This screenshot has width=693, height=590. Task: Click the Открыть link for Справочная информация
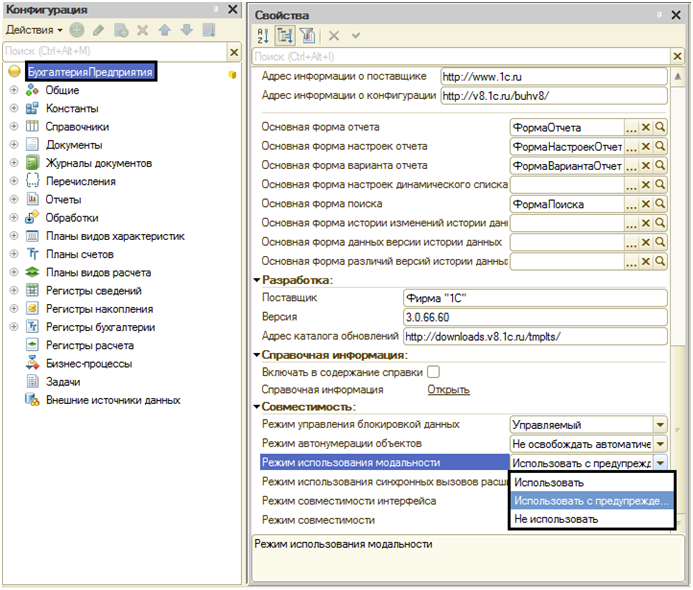pos(448,390)
